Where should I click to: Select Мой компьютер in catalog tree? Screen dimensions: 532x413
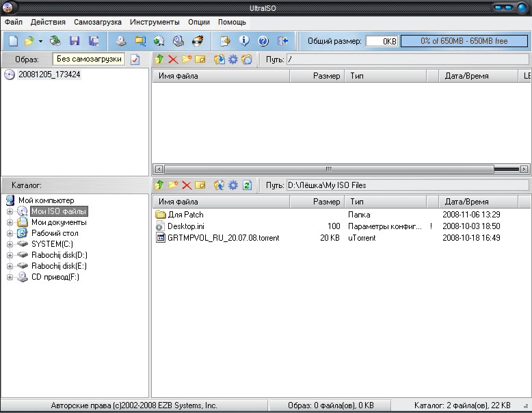[46, 200]
